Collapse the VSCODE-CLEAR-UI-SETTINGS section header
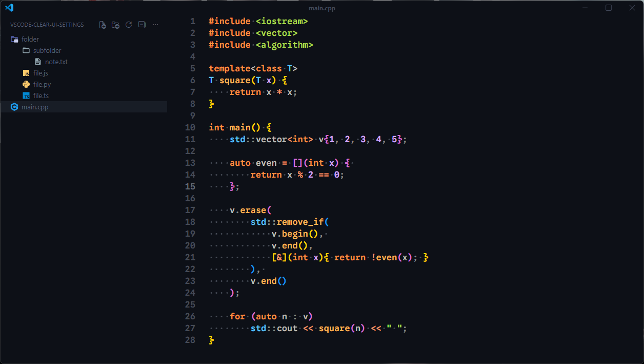644x364 pixels. (47, 25)
